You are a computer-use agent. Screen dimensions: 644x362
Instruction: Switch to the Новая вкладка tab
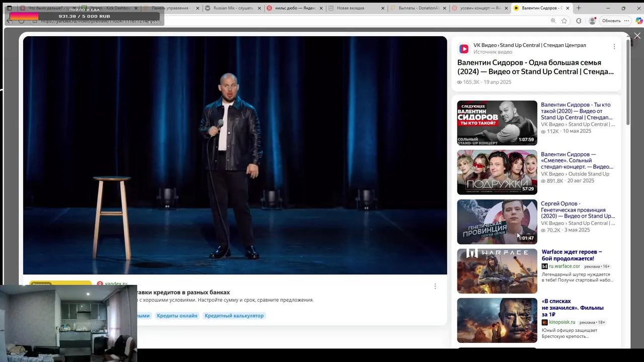pos(356,8)
